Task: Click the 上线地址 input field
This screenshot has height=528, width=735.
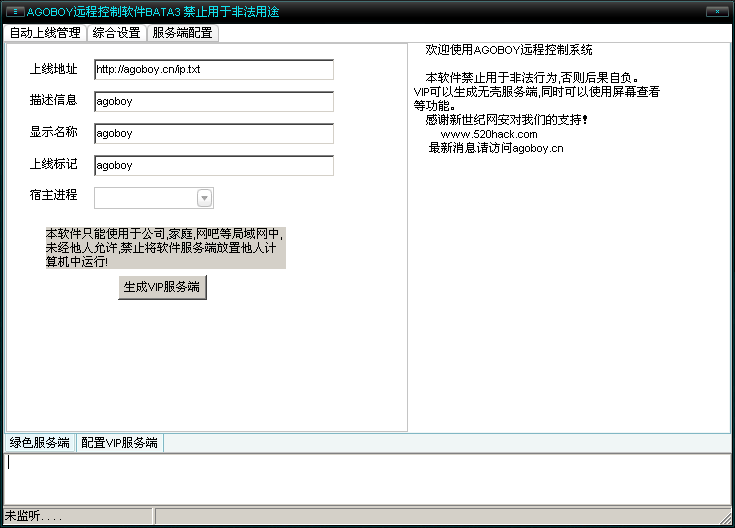Action: [213, 70]
